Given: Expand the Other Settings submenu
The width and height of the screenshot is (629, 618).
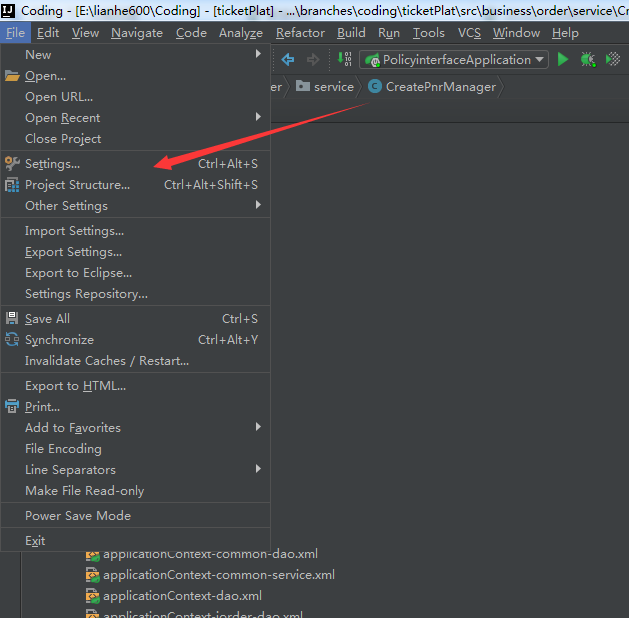Looking at the screenshot, I should tap(258, 205).
